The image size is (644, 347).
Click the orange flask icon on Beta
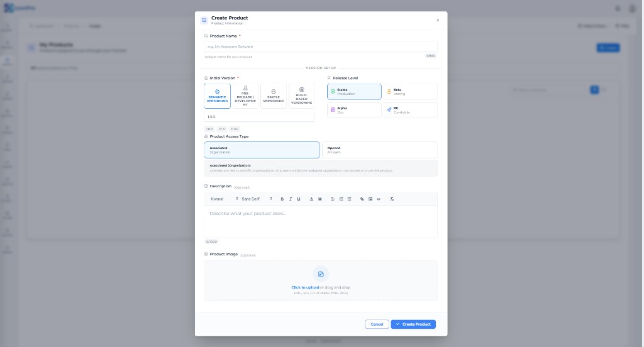click(389, 92)
